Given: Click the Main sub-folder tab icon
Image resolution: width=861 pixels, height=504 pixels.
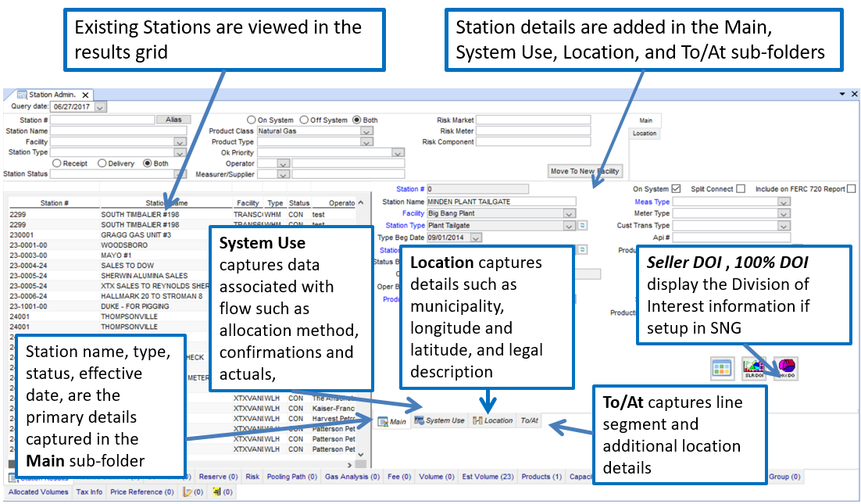Looking at the screenshot, I should coord(384,421).
